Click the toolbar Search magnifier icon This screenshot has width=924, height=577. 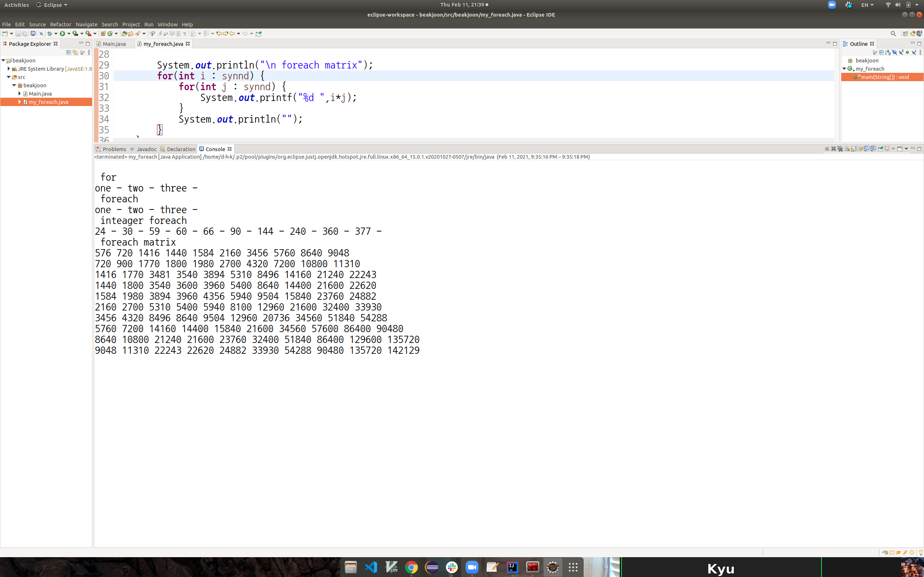click(893, 34)
